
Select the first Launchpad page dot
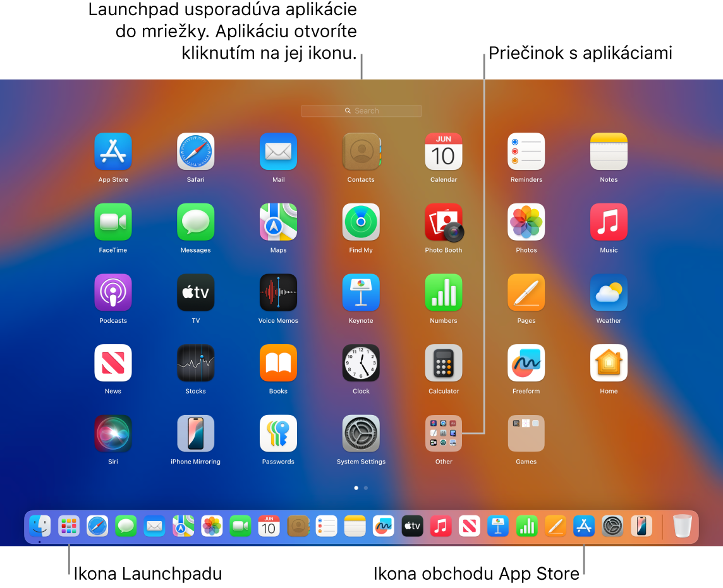(356, 488)
